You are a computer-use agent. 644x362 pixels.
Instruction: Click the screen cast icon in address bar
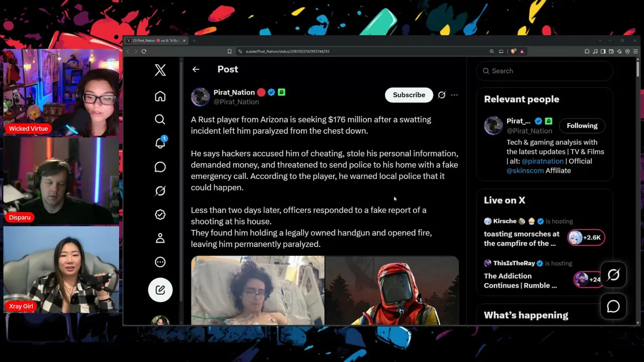pyautogui.click(x=501, y=51)
